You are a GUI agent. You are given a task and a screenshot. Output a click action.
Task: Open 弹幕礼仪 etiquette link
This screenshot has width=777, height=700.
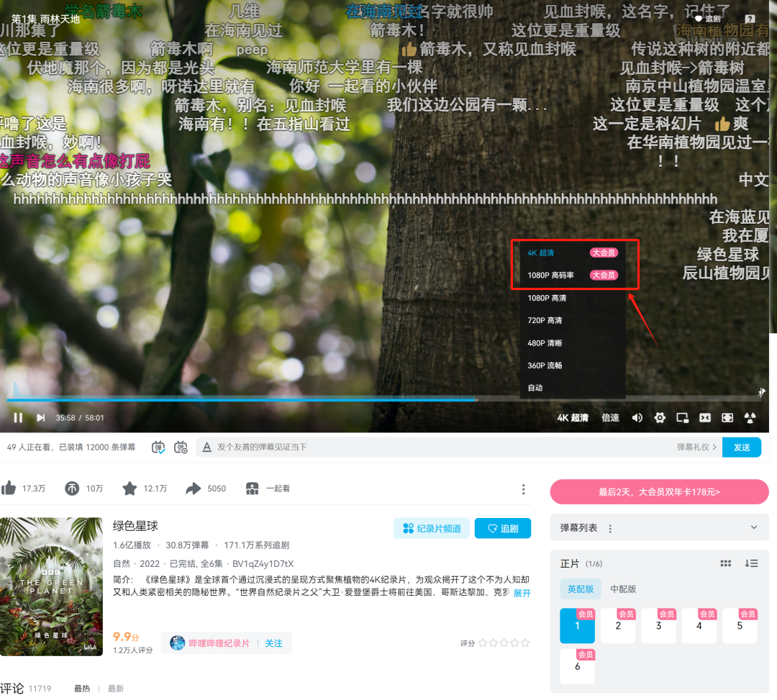[696, 447]
